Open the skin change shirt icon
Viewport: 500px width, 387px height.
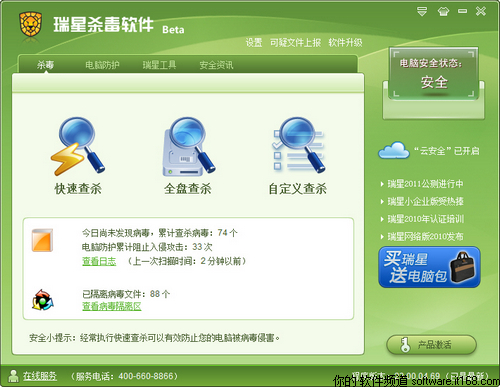click(x=443, y=12)
